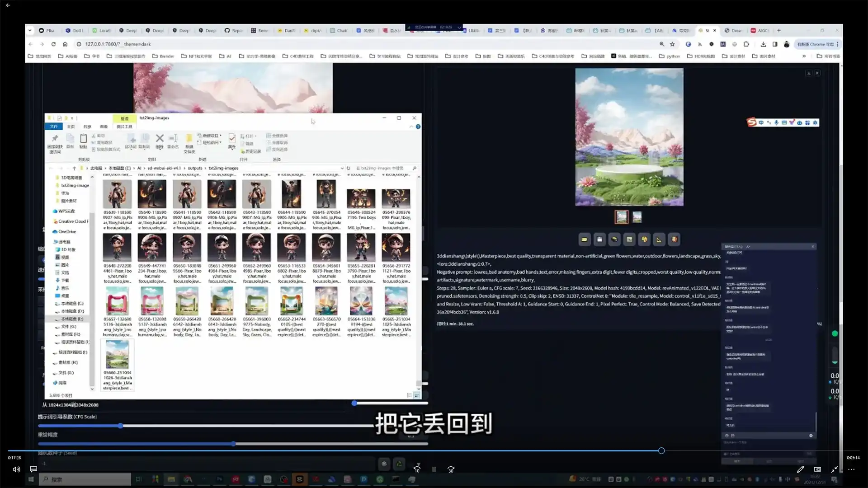
Task: Open the 新建项目 dropdown in Explorer ribbon
Action: coord(210,136)
